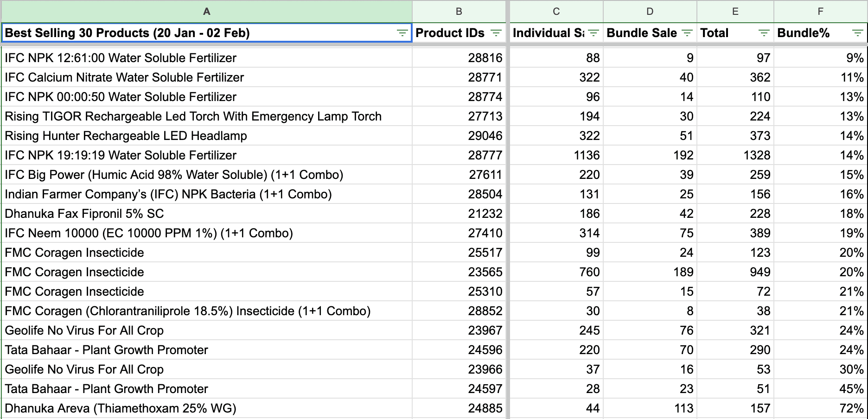Screen dimensions: 868x419
Task: Click product ID 21232
Action: (x=459, y=214)
